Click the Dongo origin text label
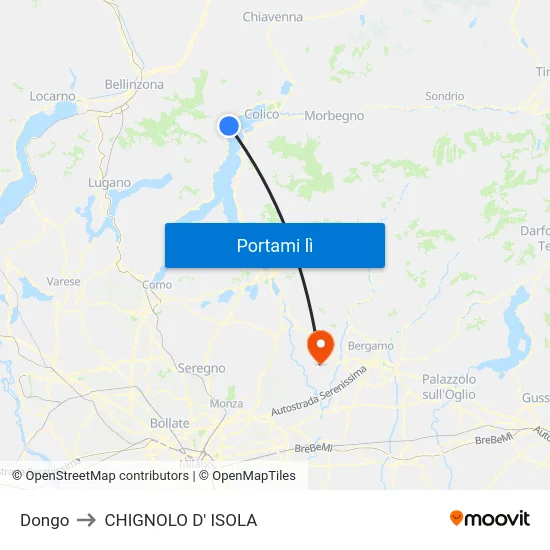Screen dimensions: 550x550 click(x=45, y=520)
